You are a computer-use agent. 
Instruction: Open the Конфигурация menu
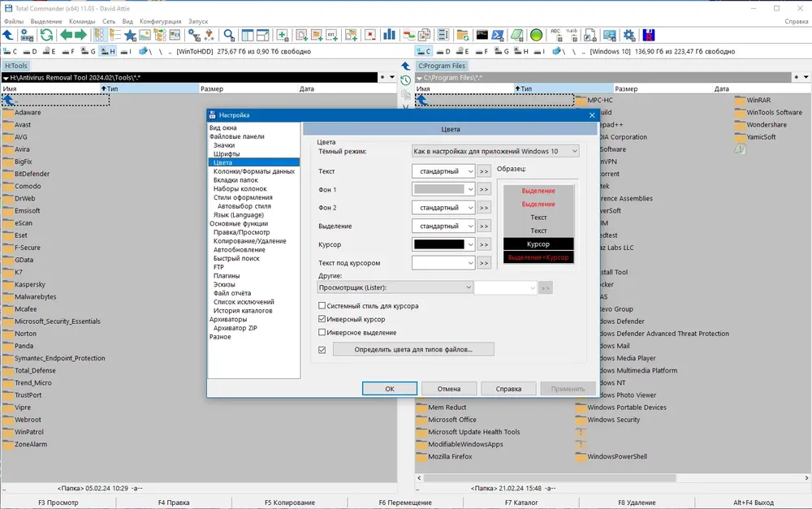(x=161, y=21)
